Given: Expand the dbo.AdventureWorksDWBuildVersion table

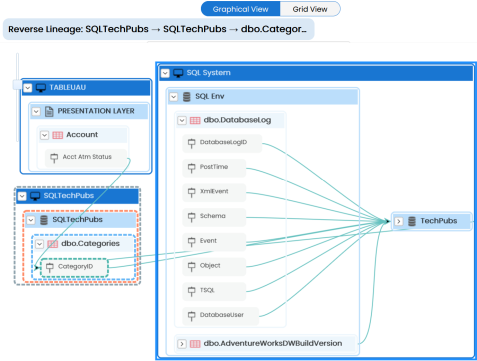Looking at the screenshot, I should coord(182,344).
